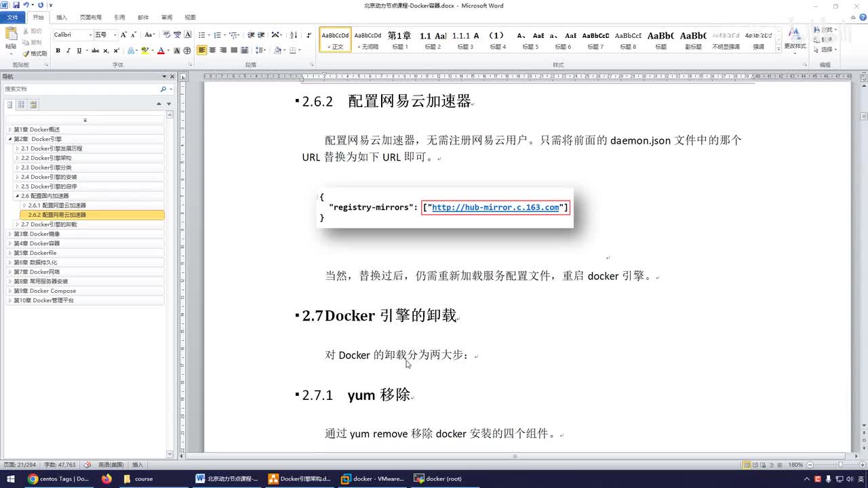The image size is (868, 488).
Task: Click the Save icon in quick access toolbar
Action: tap(16, 5)
